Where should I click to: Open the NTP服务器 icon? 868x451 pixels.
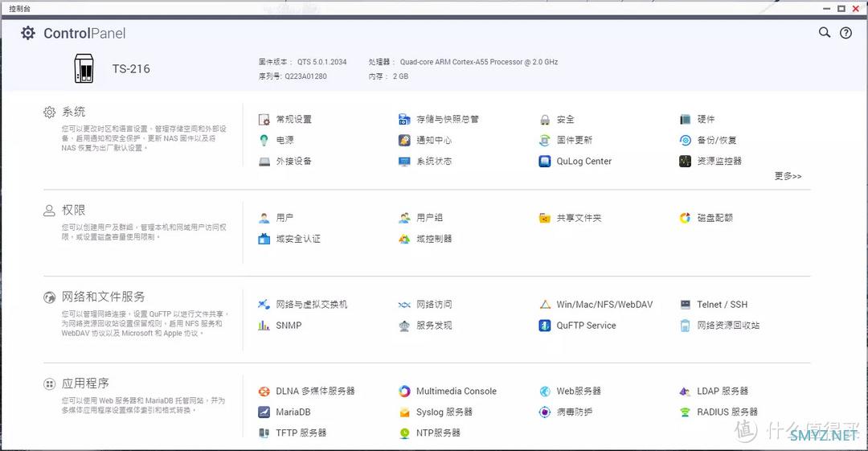pos(404,433)
